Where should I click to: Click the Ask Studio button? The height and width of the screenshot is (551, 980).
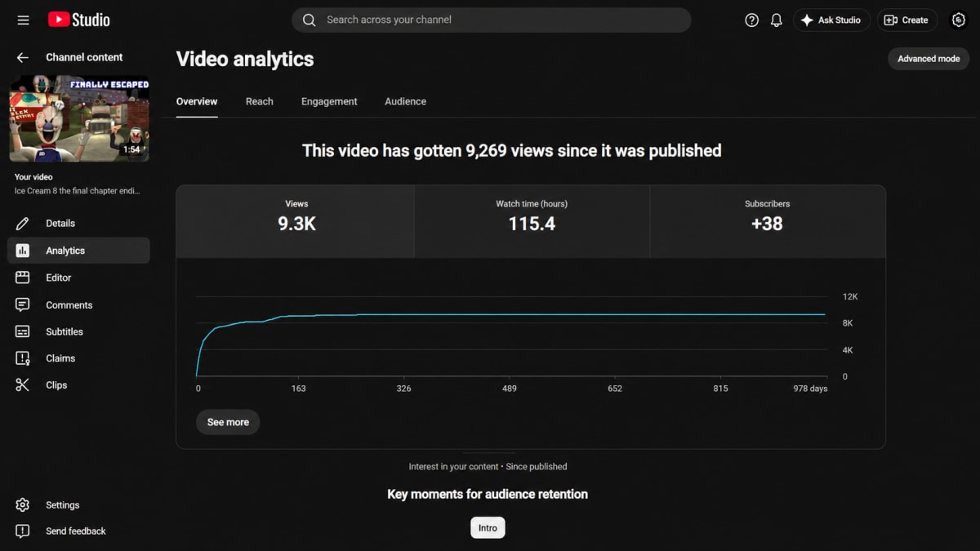point(831,20)
